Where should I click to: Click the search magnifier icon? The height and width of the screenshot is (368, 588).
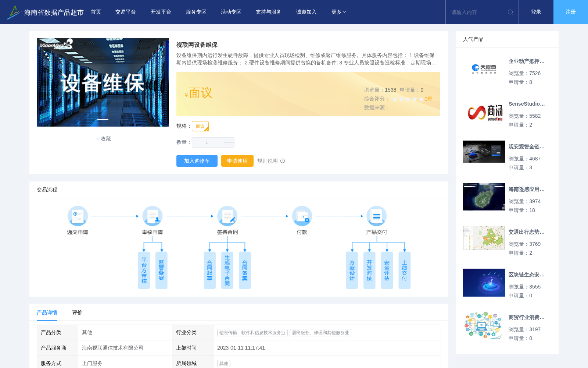coord(510,12)
